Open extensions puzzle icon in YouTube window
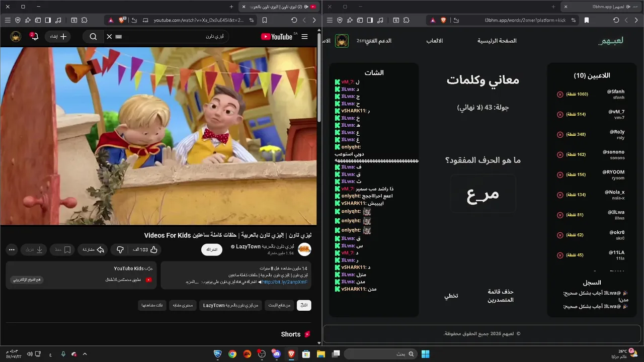Screen dimensions: 644x362 84,20
